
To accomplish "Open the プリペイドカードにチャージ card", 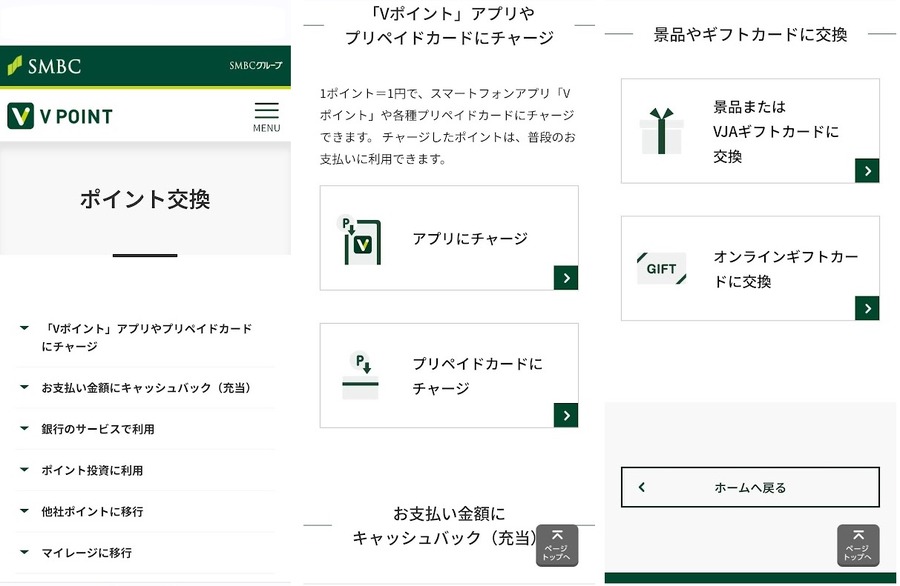I will [x=449, y=375].
